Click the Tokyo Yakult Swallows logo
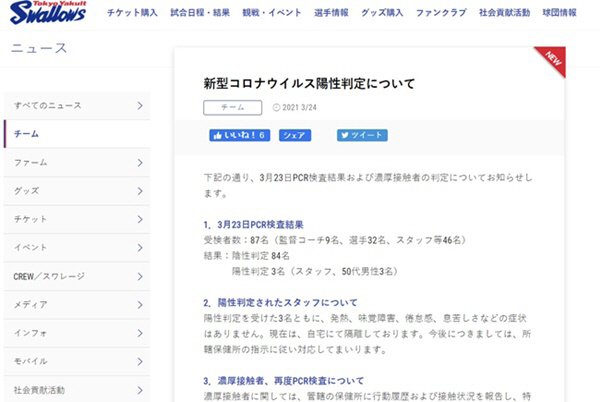This screenshot has height=402, width=600. pos(49,15)
